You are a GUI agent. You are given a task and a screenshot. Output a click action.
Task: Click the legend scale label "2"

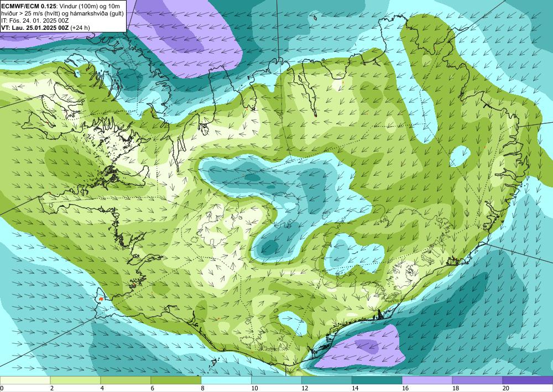(x=52, y=389)
